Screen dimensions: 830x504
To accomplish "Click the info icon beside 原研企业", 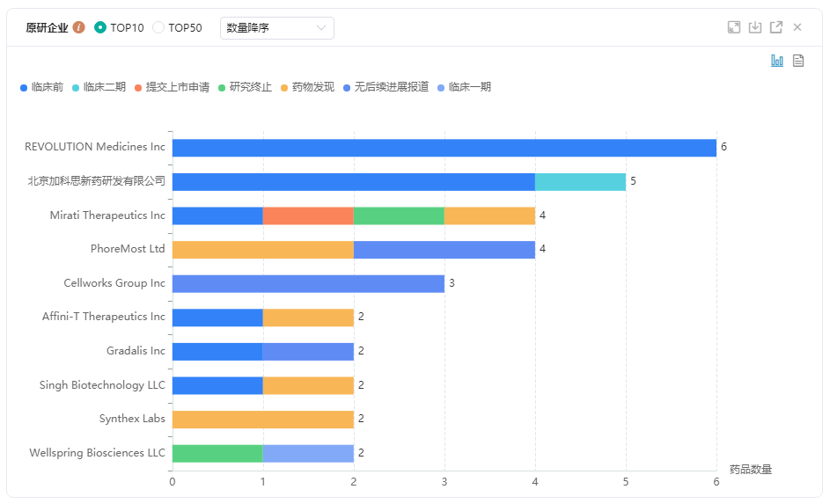I will 78,27.
